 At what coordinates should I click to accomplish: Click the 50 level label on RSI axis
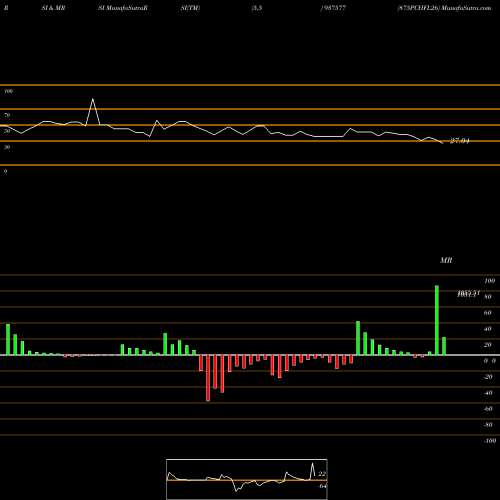7,131
